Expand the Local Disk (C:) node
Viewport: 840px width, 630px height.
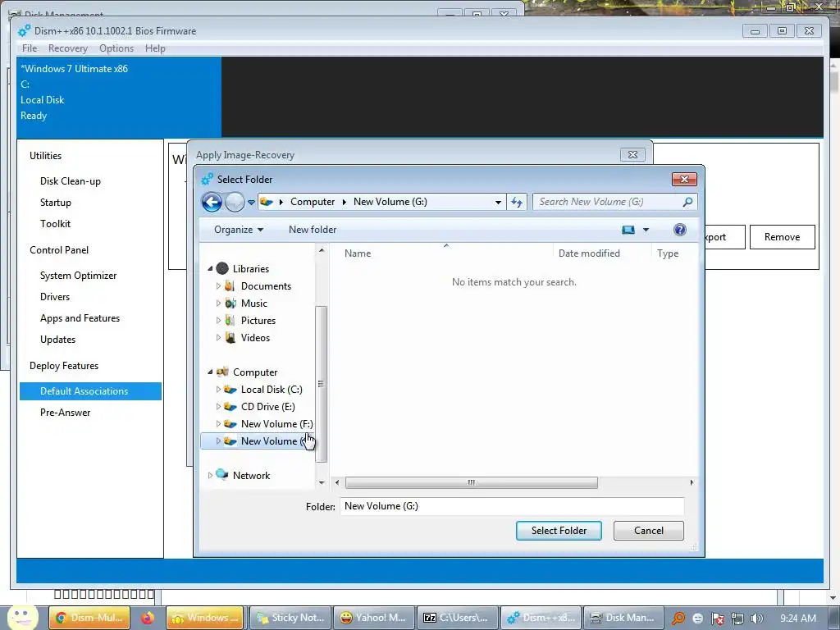[218, 390]
